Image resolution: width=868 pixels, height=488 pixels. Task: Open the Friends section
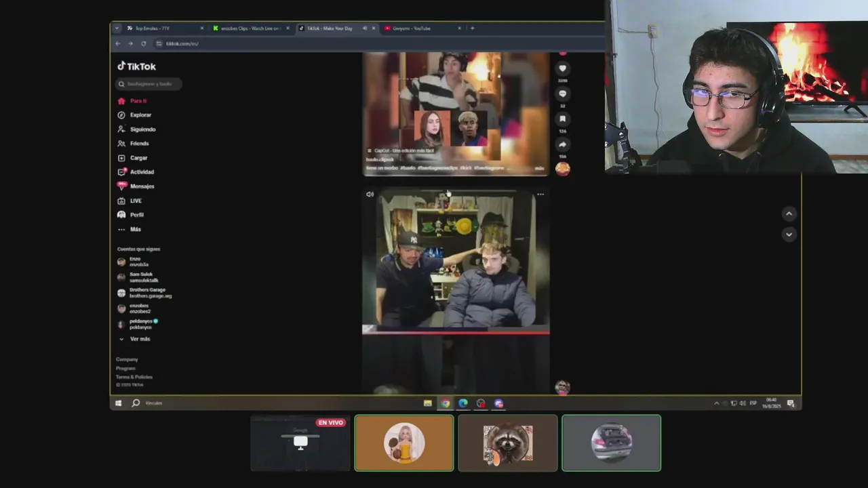pos(133,144)
